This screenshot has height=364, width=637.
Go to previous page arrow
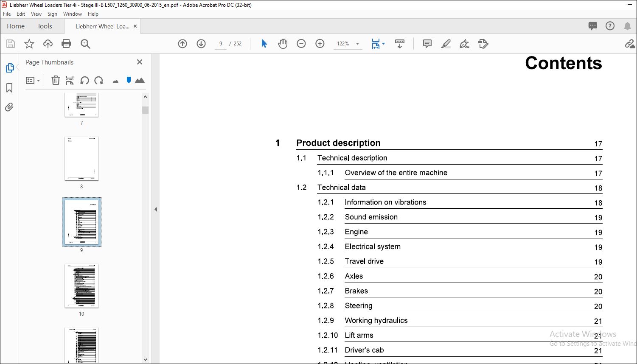182,44
